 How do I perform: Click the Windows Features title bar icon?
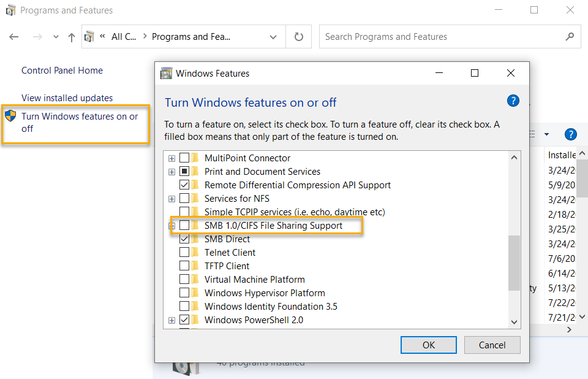tap(166, 74)
